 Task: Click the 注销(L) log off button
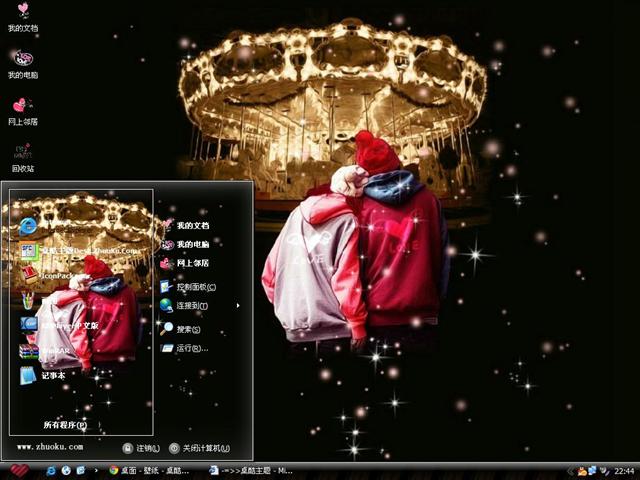pos(141,448)
